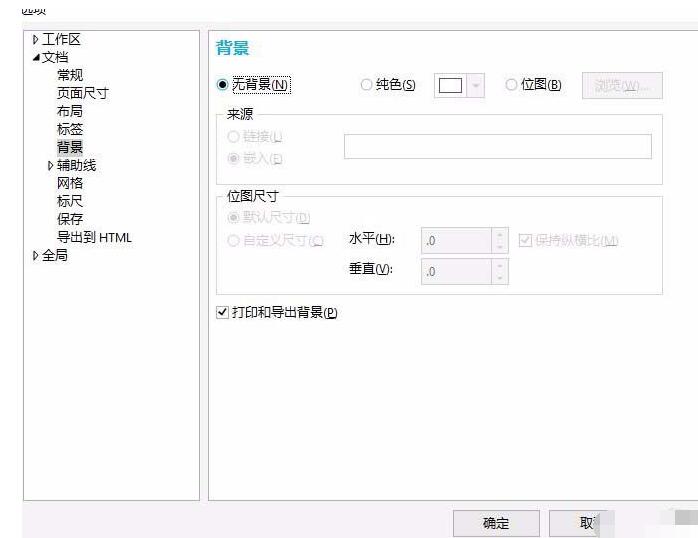This screenshot has width=698, height=538.
Task: Click the disabled 浏览(W) browse button
Action: [622, 85]
